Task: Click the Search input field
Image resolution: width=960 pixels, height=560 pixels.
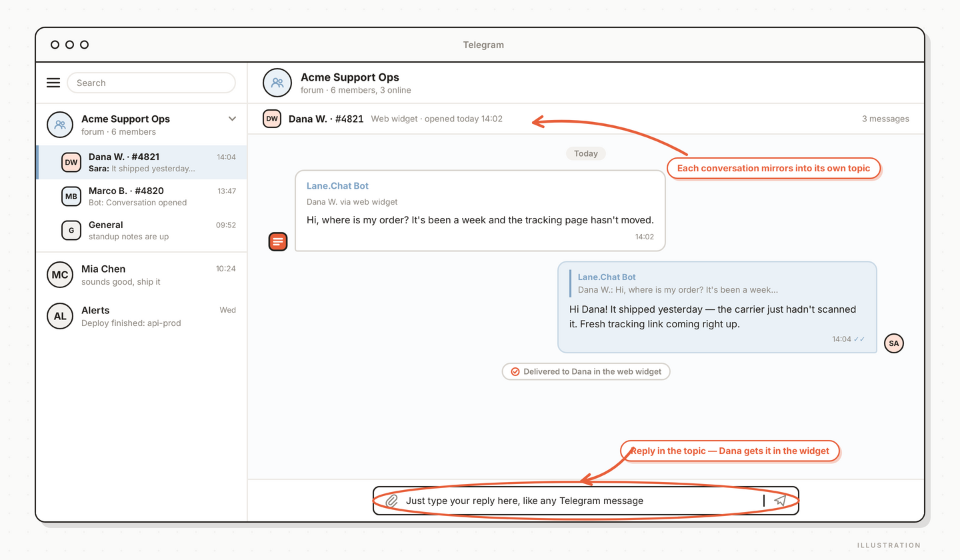Action: click(151, 83)
